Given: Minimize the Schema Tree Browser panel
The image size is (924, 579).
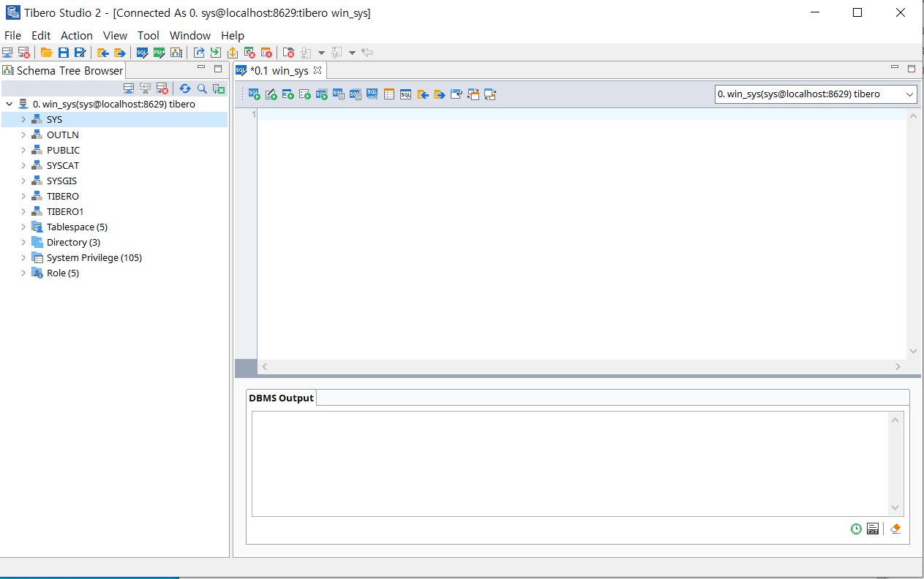Looking at the screenshot, I should pyautogui.click(x=201, y=67).
